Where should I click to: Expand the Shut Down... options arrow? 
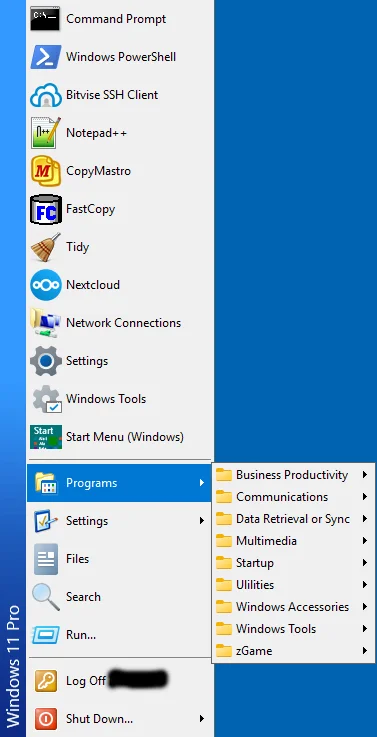pos(202,719)
